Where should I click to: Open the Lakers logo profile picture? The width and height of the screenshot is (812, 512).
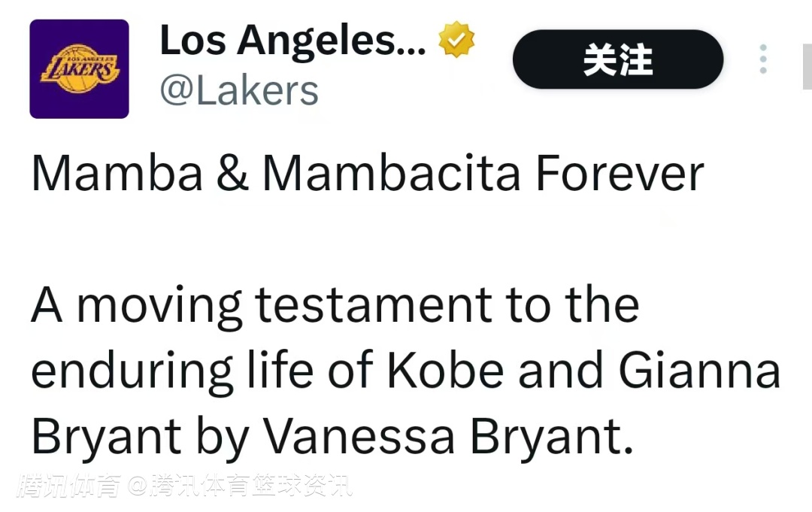click(79, 69)
